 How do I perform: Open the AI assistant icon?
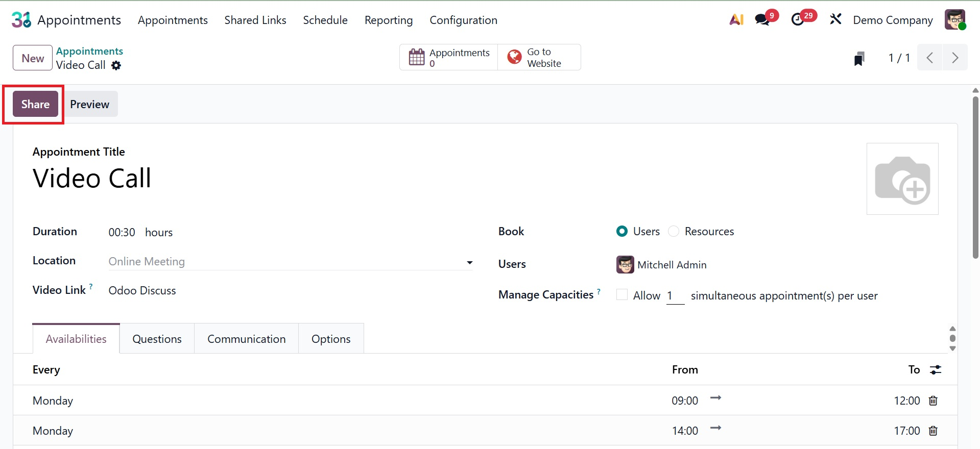[x=736, y=20]
